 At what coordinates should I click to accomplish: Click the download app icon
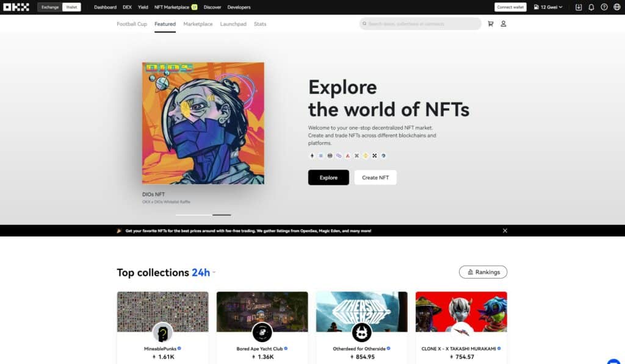pyautogui.click(x=579, y=7)
